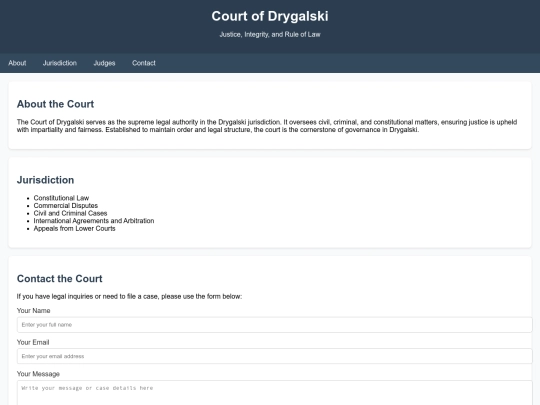Click the legal inquiries instruction sentence
This screenshot has width=540, height=405.
click(129, 297)
